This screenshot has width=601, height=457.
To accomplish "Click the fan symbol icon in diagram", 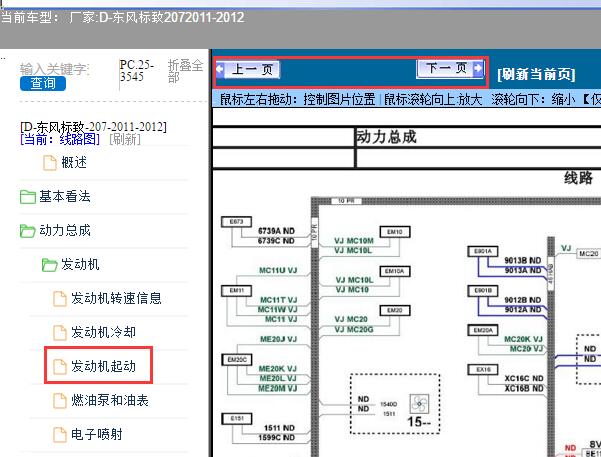I will click(x=419, y=404).
